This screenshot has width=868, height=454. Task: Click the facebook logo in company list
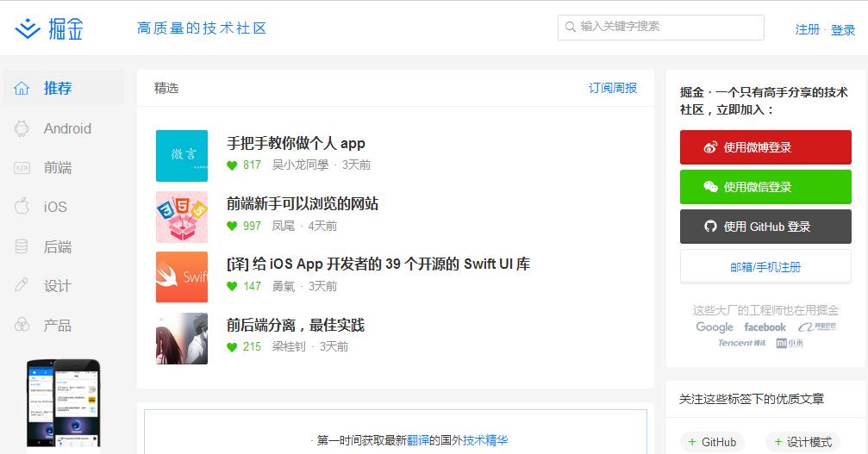[765, 327]
